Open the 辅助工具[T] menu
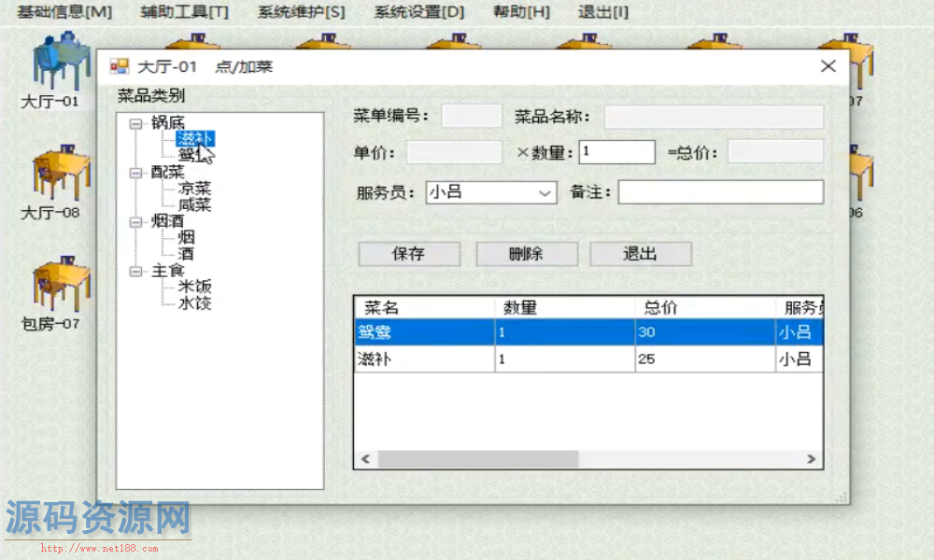This screenshot has width=934, height=560. click(x=184, y=12)
